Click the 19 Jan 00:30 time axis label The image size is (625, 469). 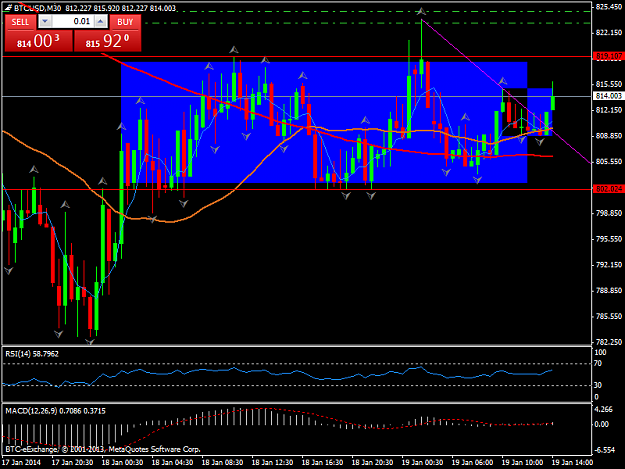(422, 463)
